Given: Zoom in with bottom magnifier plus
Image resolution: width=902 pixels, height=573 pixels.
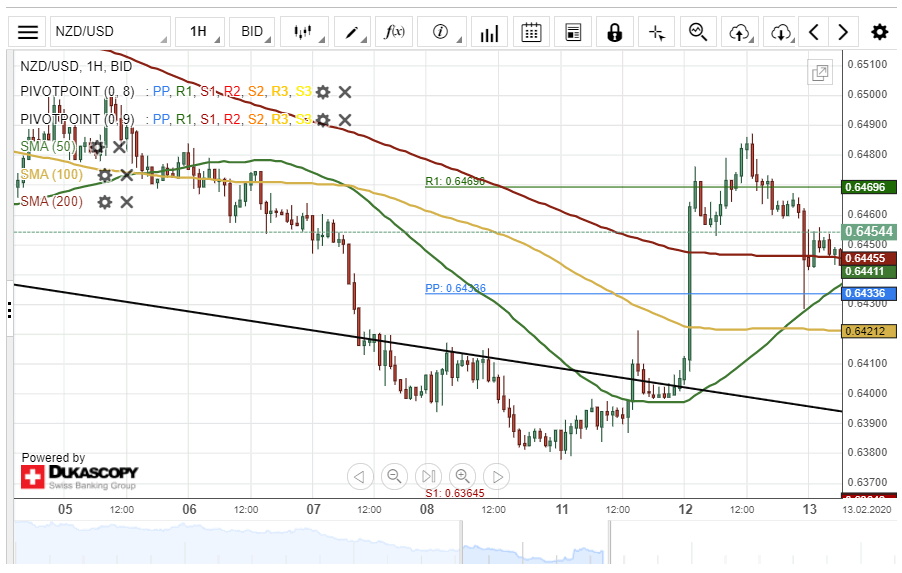Looking at the screenshot, I should [463, 476].
